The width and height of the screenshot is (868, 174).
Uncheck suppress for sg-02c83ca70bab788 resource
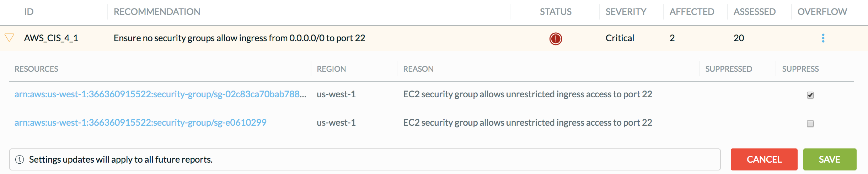[810, 95]
